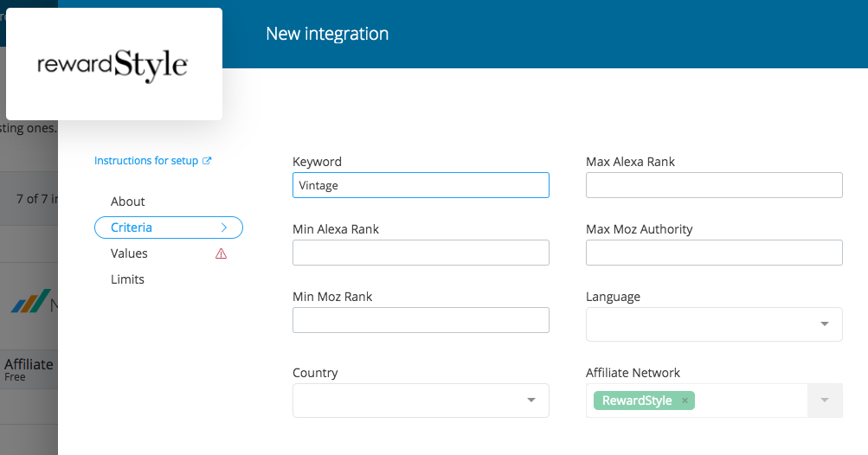Click the colorful striped logo behind the panel

[30, 301]
